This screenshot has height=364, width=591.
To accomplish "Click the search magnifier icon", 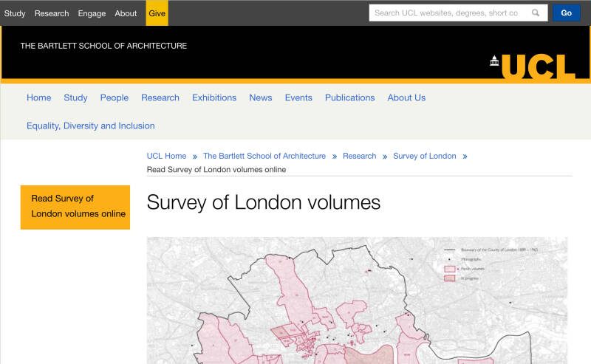I will coord(536,13).
